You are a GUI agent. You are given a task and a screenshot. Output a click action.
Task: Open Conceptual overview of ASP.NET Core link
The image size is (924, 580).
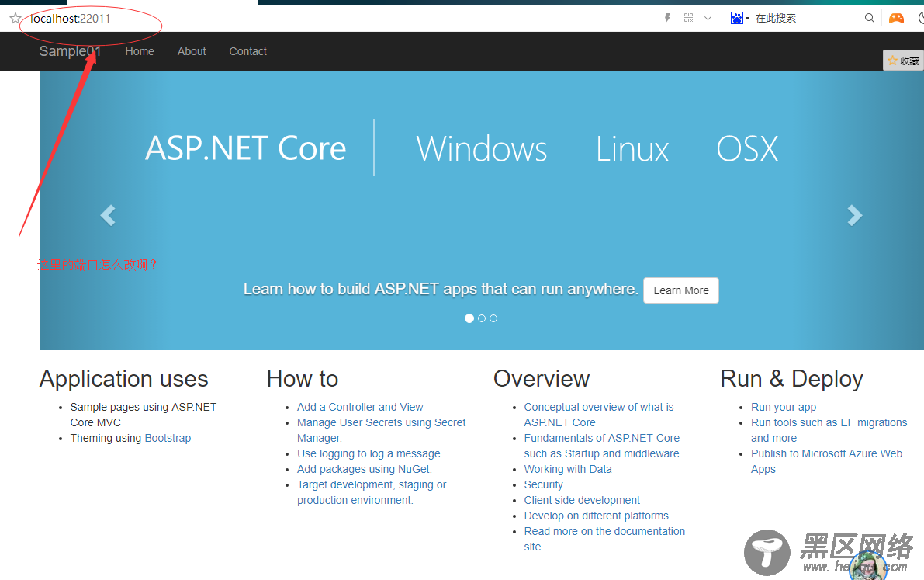tap(599, 415)
